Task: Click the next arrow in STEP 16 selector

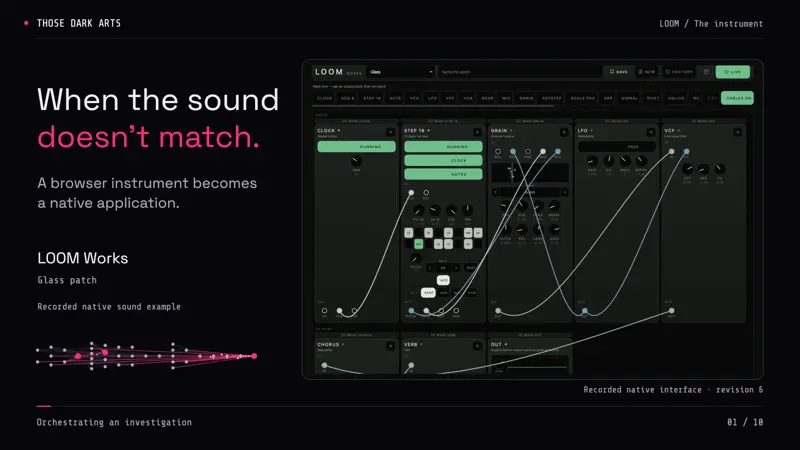Action: pos(456,267)
